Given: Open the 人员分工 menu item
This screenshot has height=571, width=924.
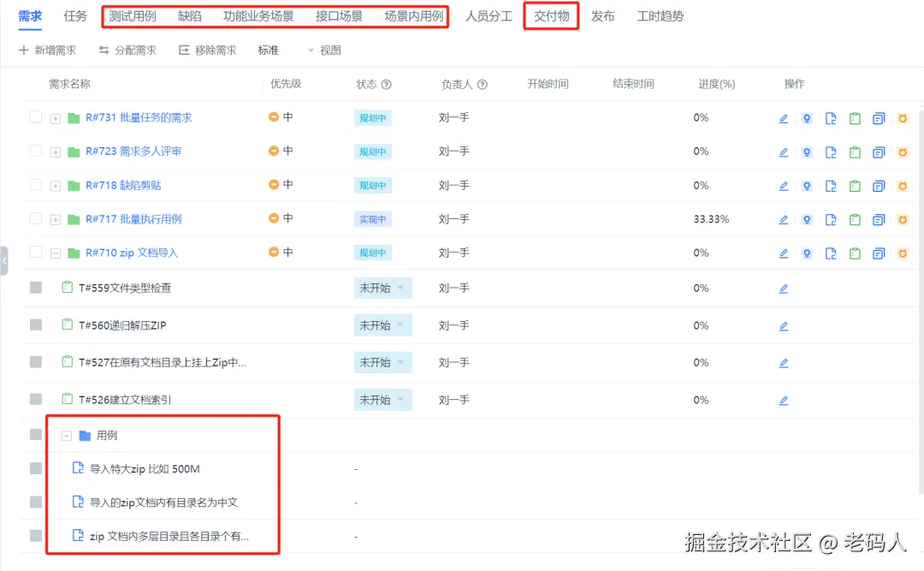Looking at the screenshot, I should tap(488, 15).
